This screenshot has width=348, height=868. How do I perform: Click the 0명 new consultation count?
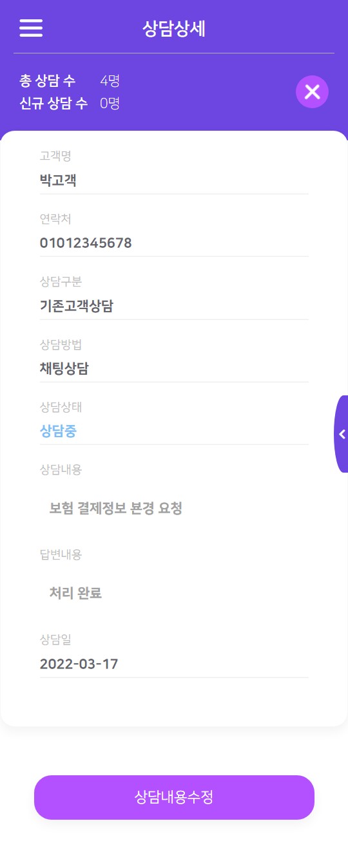click(110, 103)
